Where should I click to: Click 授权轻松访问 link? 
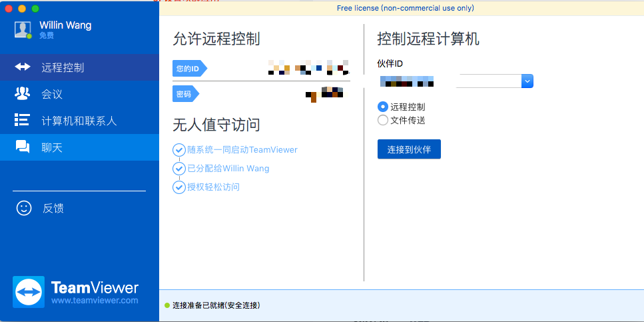[x=214, y=187]
